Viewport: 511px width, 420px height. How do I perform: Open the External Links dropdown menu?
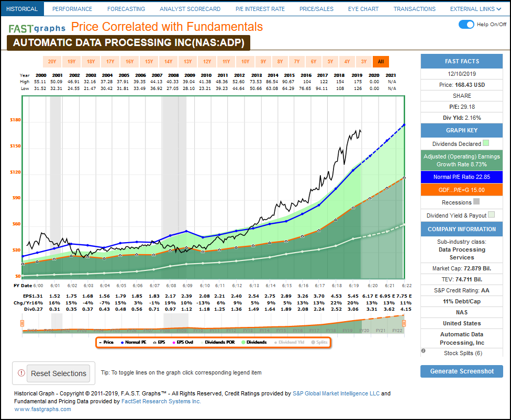[475, 9]
